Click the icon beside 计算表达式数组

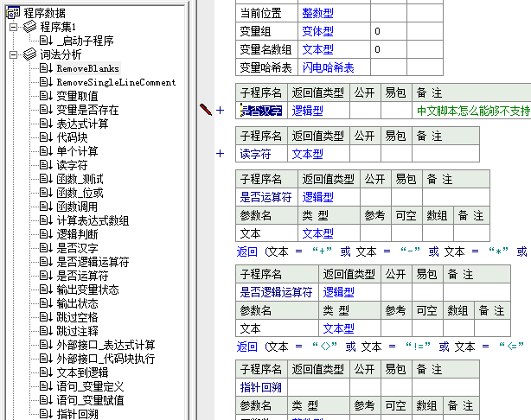[x=46, y=220]
